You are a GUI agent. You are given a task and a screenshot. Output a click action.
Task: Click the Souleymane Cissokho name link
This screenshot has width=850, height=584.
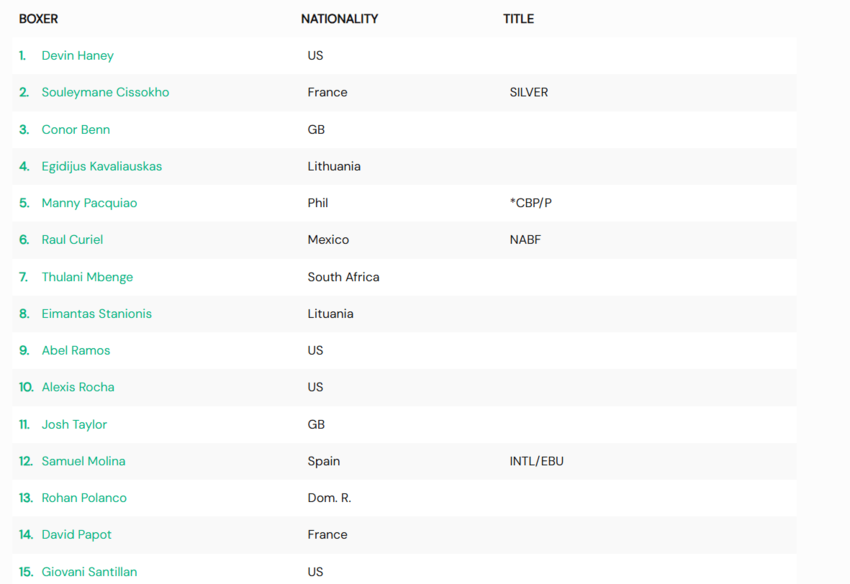click(x=105, y=93)
